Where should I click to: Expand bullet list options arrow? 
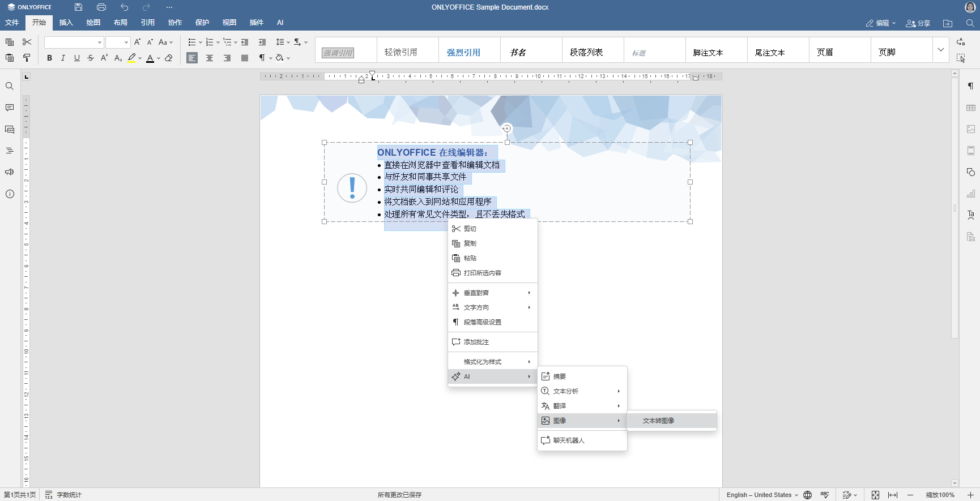point(201,42)
